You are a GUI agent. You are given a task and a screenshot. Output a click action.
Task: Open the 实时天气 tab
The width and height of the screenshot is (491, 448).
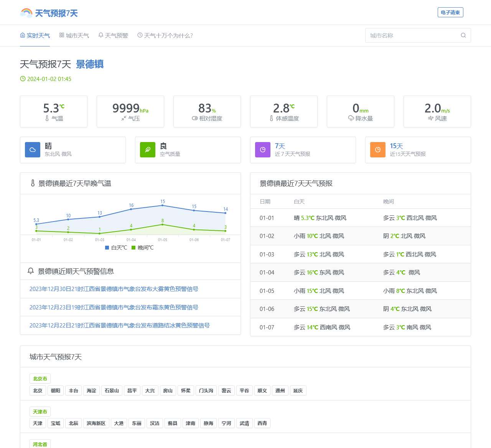35,35
